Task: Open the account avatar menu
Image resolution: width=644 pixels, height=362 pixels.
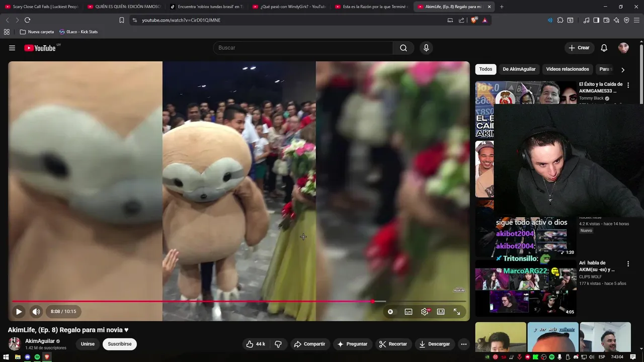Action: (623, 48)
